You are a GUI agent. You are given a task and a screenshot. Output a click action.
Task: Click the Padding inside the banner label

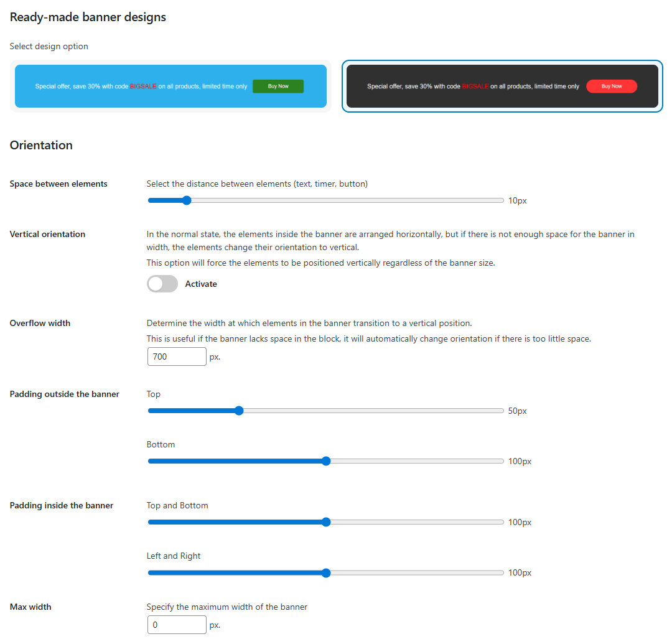click(x=62, y=505)
